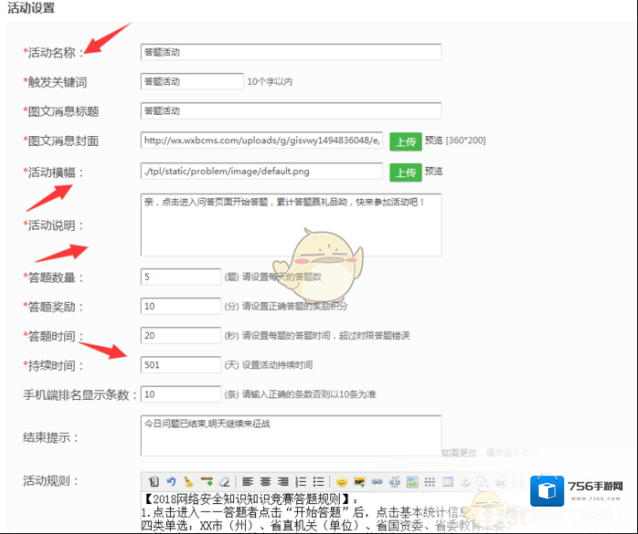This screenshot has height=534, width=638.
Task: Click the question count field showing 5
Action: (x=181, y=277)
